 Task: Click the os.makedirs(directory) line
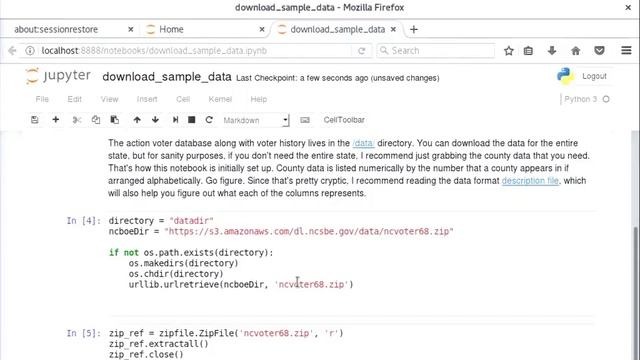(x=183, y=263)
